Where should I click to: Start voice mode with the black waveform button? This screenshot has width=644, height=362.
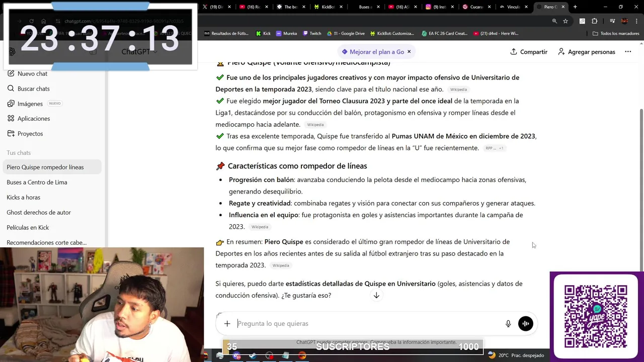pyautogui.click(x=525, y=324)
